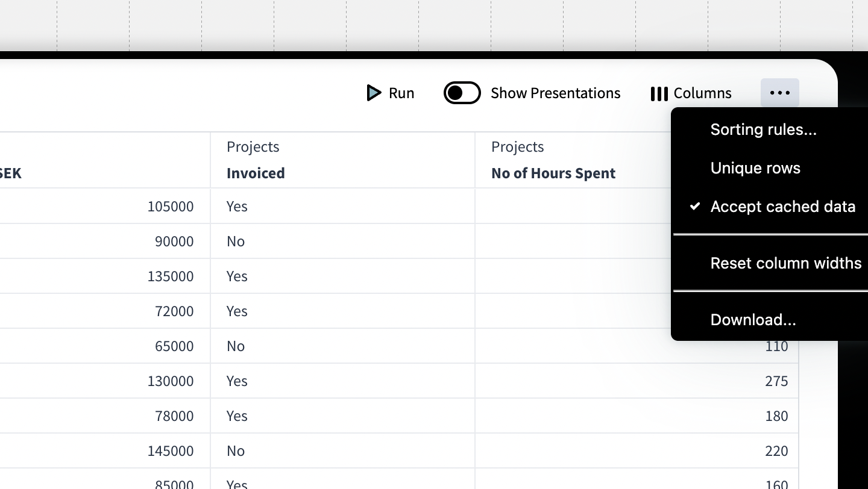Click the Columns bars icon
868x489 pixels.
point(659,93)
